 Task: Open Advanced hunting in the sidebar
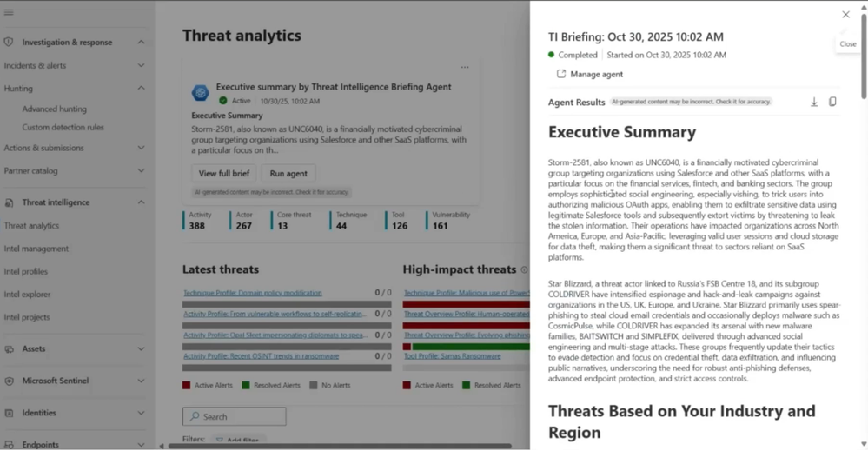pos(54,109)
